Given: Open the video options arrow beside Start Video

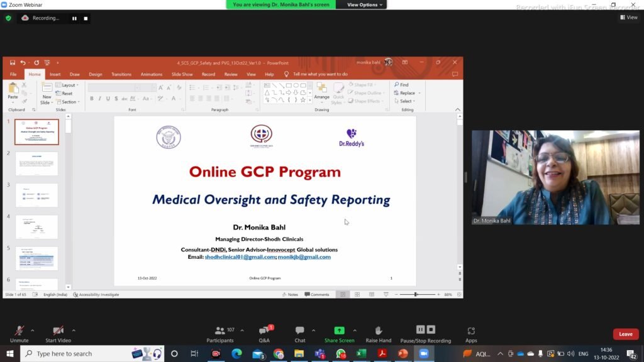Looking at the screenshot, I should (74, 331).
